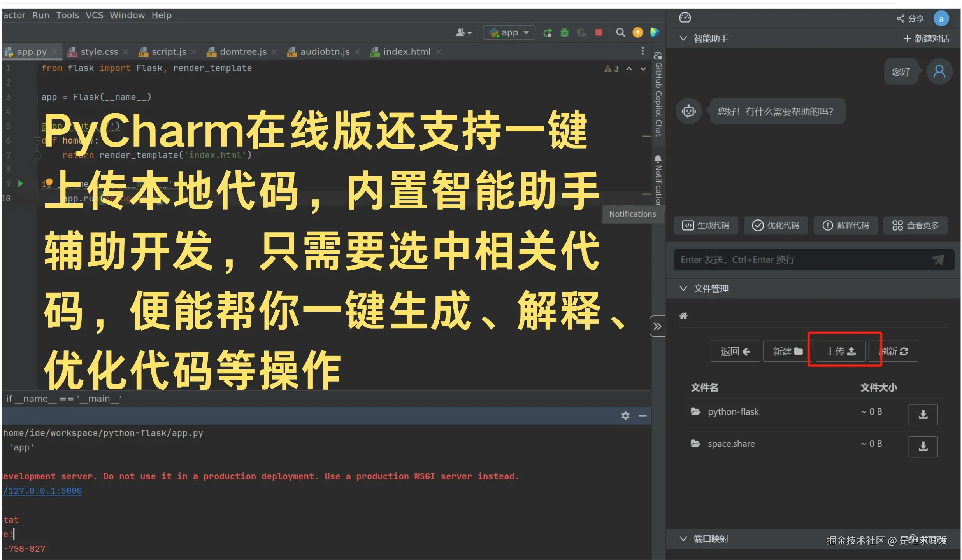Open Search Everywhere magnifier icon
The height and width of the screenshot is (560, 962).
click(621, 32)
